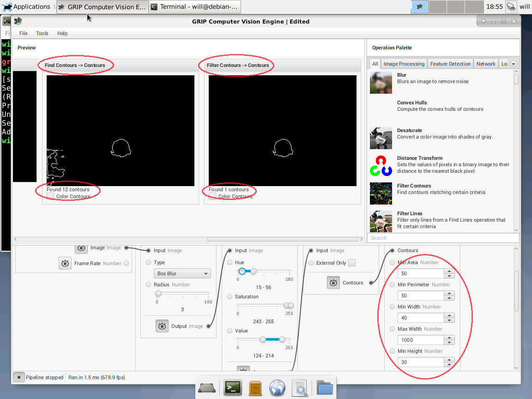This screenshot has width=532, height=399.
Task: Click the Radius slider handle
Action: tap(158, 293)
